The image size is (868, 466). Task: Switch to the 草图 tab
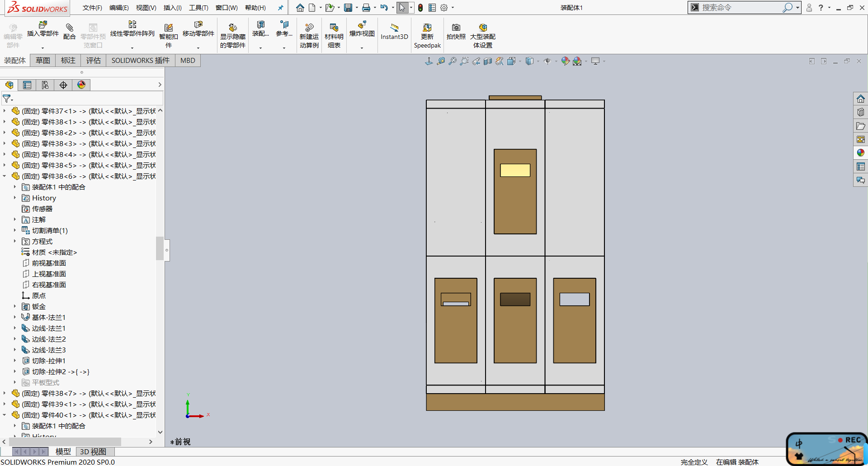point(43,61)
